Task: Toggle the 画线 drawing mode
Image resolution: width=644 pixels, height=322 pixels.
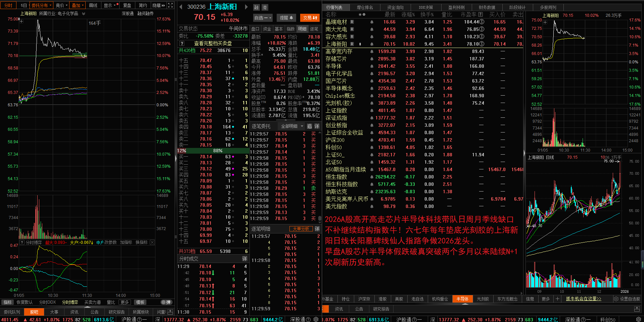Action: 93,5
